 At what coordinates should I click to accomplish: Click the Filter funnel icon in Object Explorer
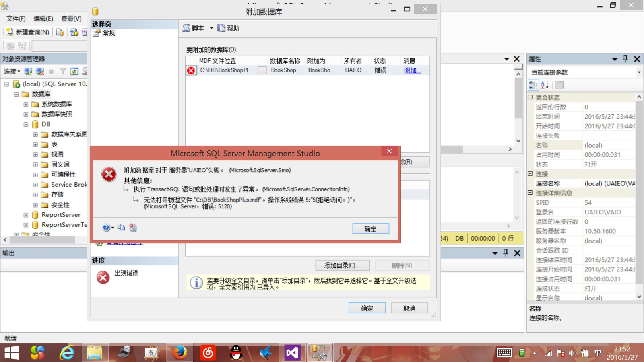click(63, 72)
